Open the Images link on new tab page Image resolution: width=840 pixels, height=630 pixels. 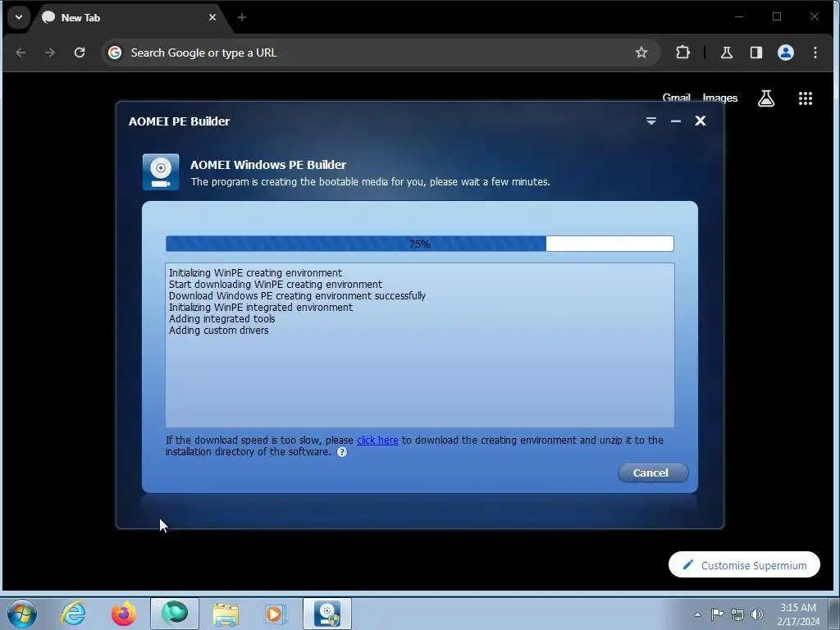[x=720, y=98]
